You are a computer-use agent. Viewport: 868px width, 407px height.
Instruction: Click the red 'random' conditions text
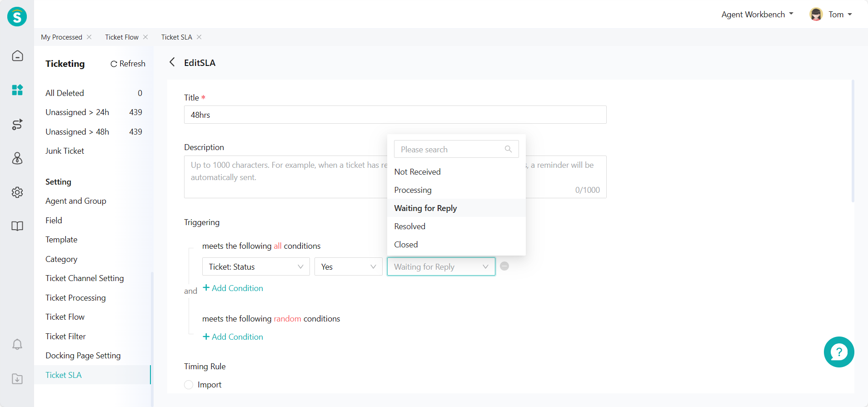click(287, 319)
